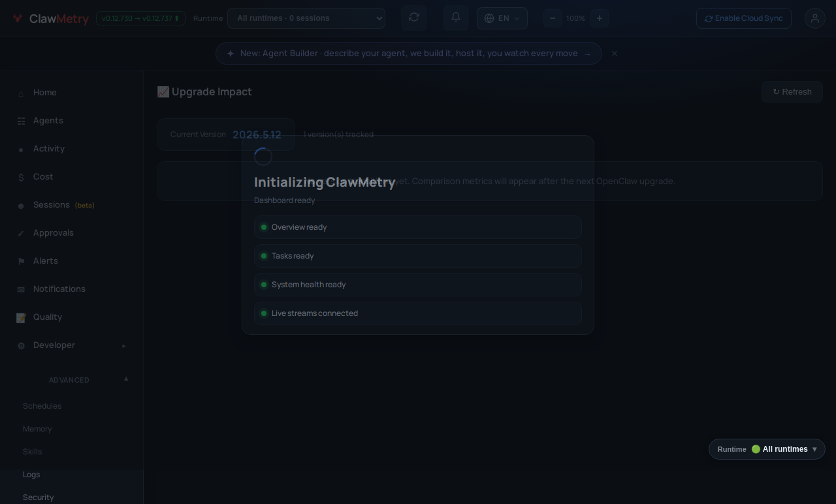Increase zoom with the plus button
This screenshot has height=504, width=836.
pyautogui.click(x=600, y=18)
